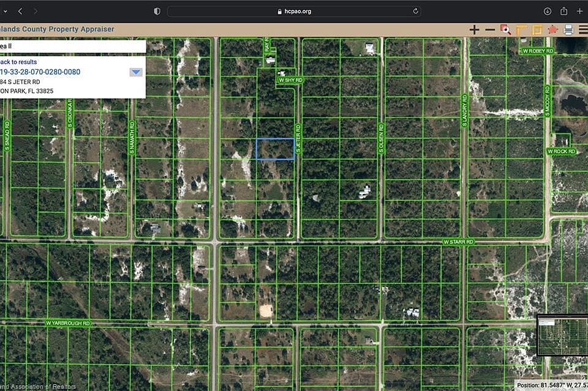Viewport: 588px width, 391px height.
Task: Reload the page
Action: (415, 11)
